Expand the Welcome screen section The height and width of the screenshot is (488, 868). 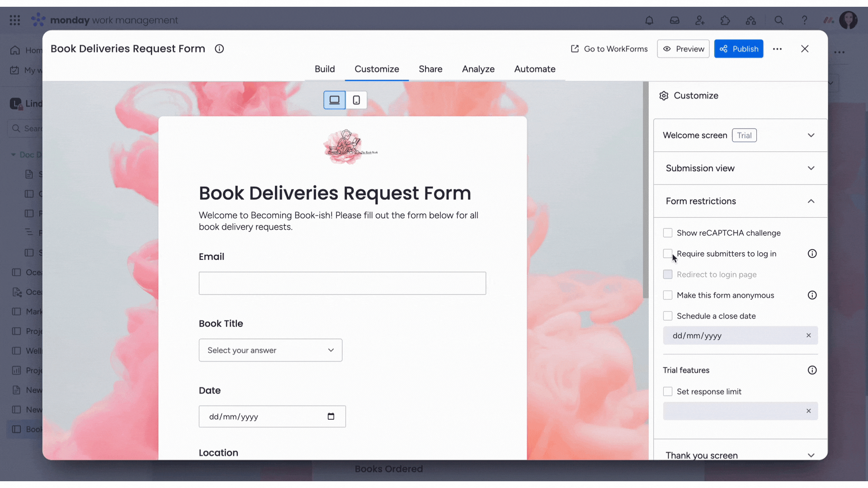(811, 135)
